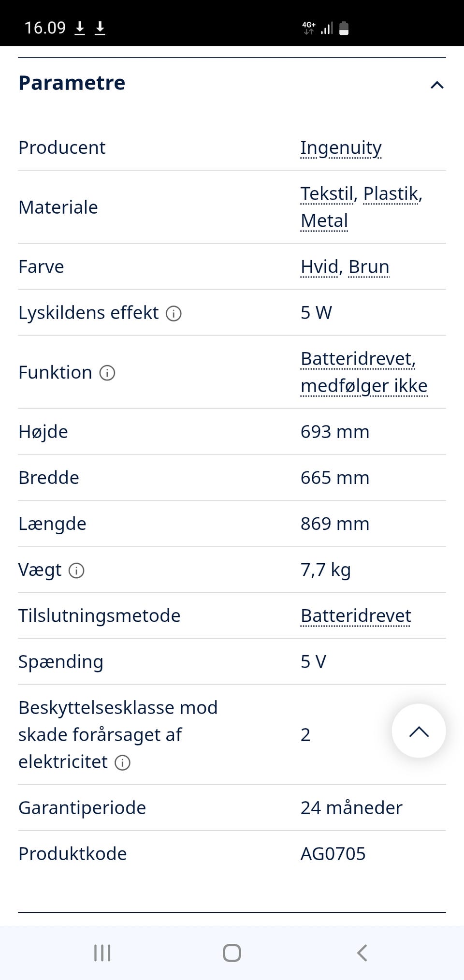
Task: Tap info icon beside Funktion
Action: point(107,373)
